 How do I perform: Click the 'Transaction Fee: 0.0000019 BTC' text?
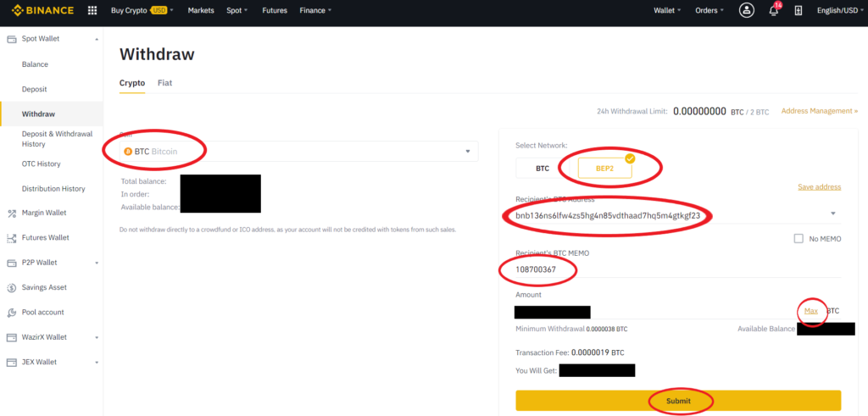tap(570, 352)
